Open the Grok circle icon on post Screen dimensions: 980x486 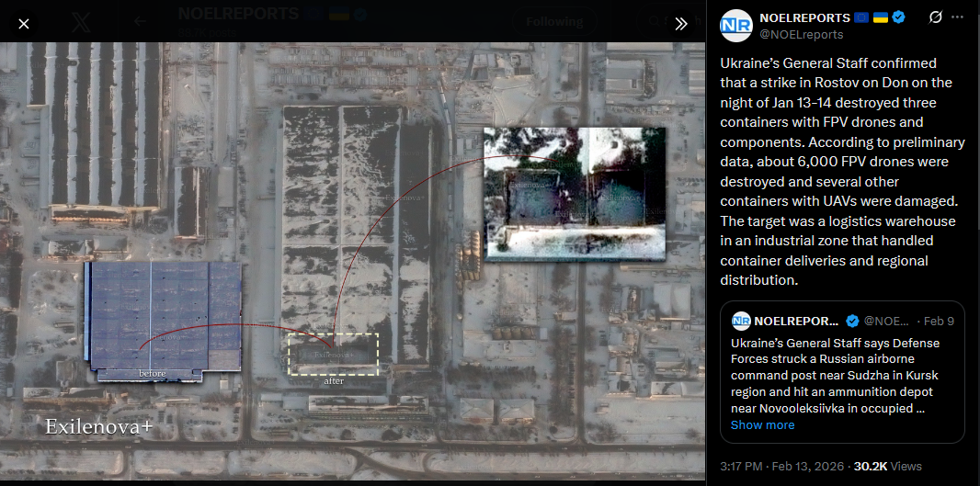[x=936, y=17]
